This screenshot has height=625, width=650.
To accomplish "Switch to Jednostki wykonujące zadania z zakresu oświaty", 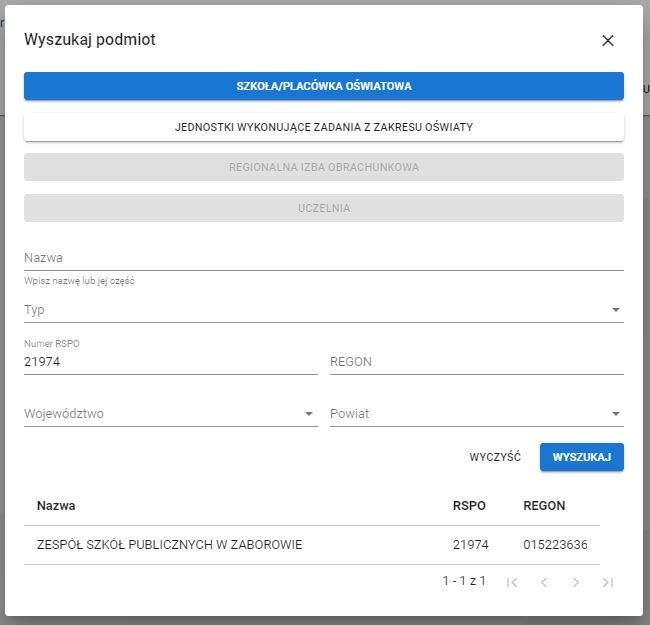I will (x=324, y=127).
